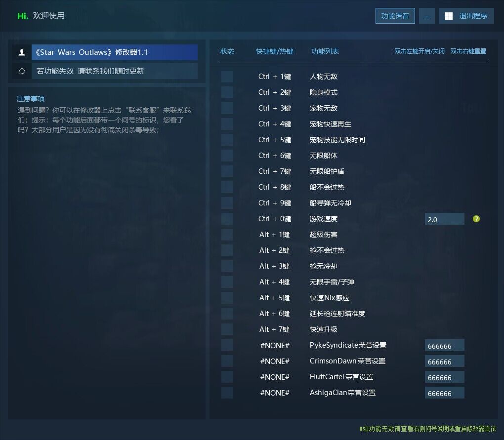The height and width of the screenshot is (440, 504).
Task: Click the Alt + 1键 hotkey label
Action: point(275,235)
